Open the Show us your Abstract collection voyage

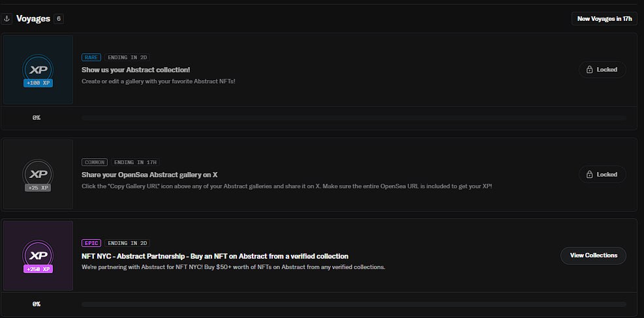[x=136, y=70]
